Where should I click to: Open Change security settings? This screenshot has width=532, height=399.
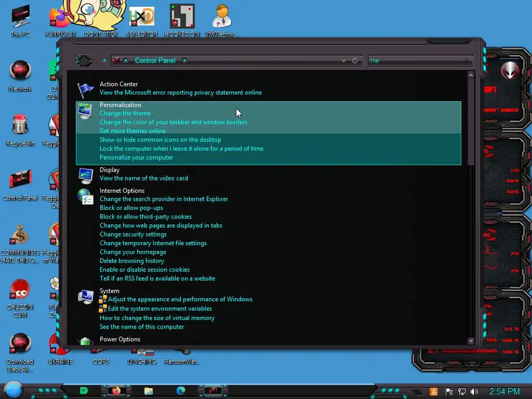134,234
